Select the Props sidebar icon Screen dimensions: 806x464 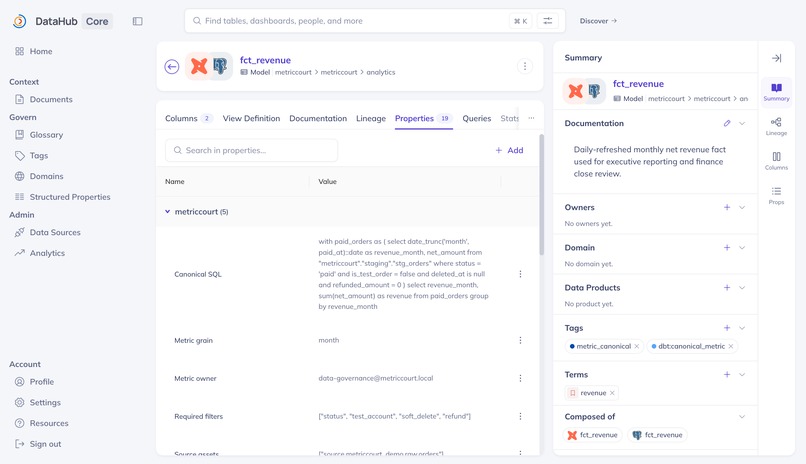click(776, 195)
